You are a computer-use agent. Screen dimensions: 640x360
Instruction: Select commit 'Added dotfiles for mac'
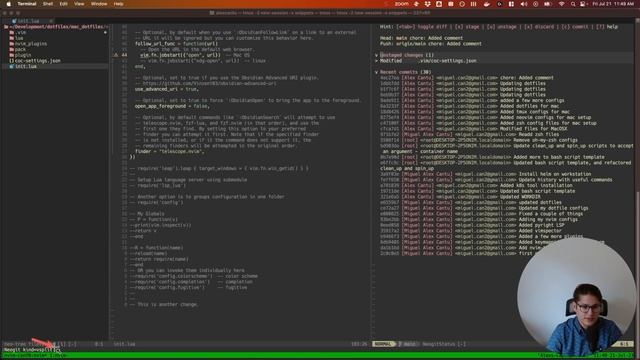coord(469,106)
